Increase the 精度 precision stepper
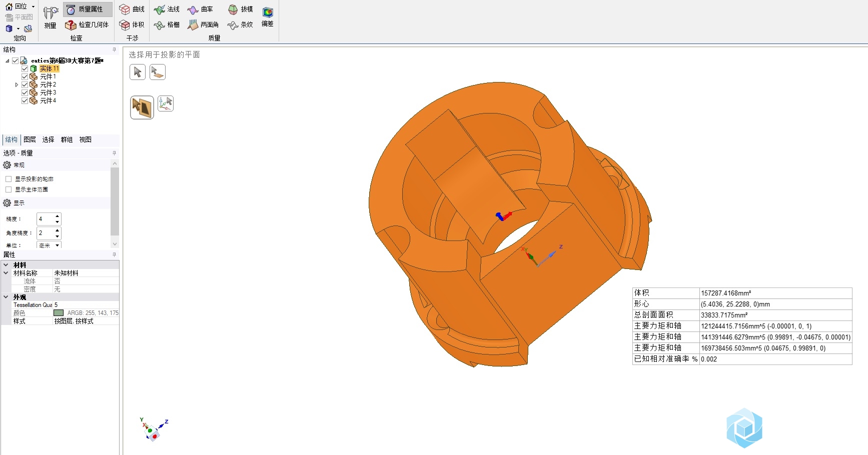Image resolution: width=868 pixels, height=455 pixels. click(58, 216)
